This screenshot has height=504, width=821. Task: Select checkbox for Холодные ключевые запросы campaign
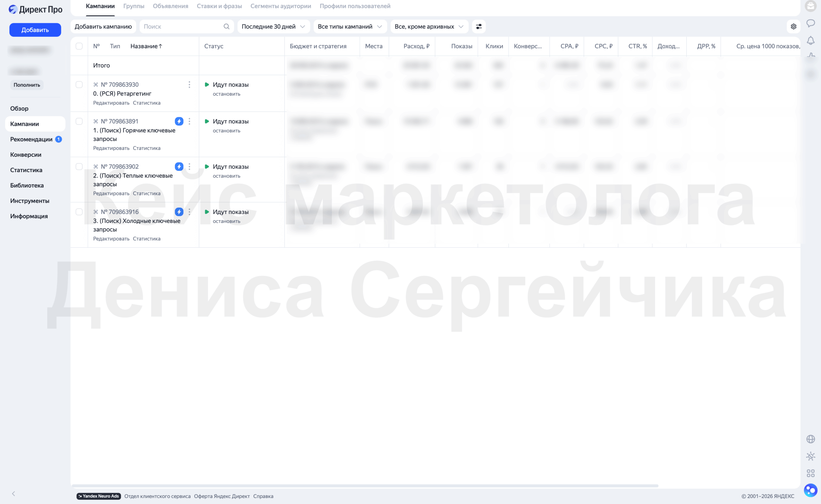(x=79, y=212)
